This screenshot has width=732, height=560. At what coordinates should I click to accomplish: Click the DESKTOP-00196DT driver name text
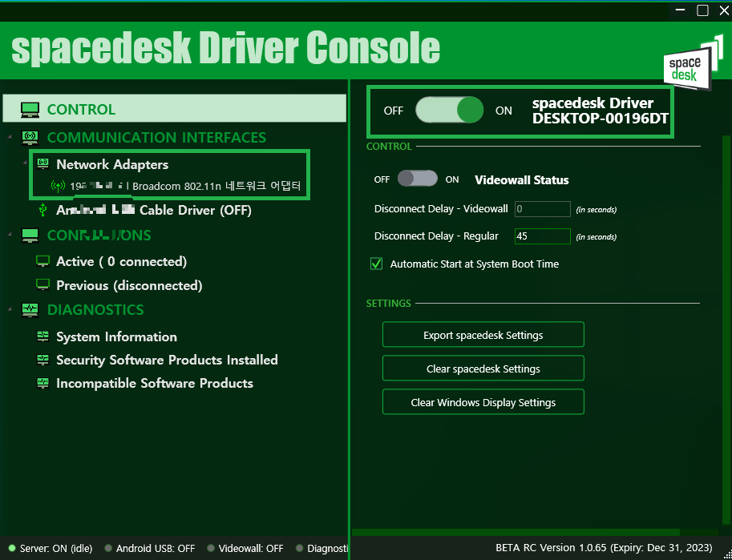[x=600, y=119]
